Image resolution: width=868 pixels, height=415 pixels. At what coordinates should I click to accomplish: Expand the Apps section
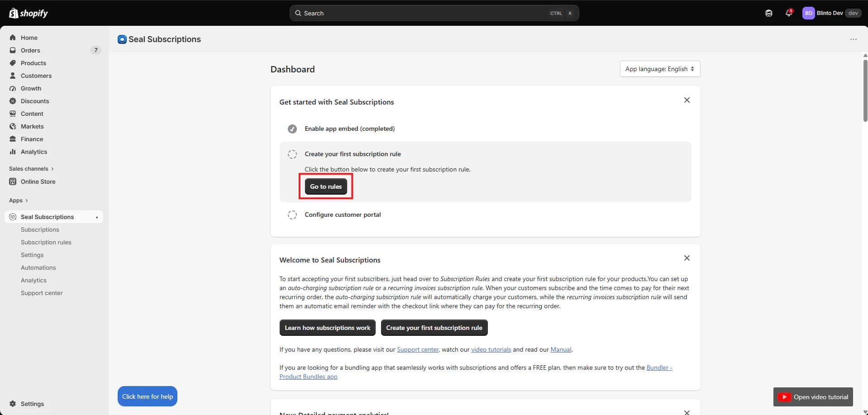19,200
